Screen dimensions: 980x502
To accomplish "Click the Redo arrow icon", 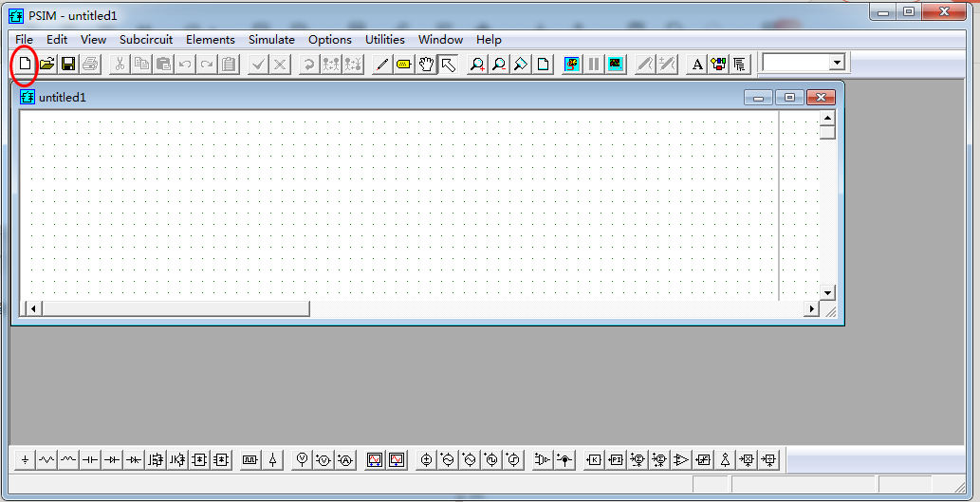I will [x=206, y=64].
